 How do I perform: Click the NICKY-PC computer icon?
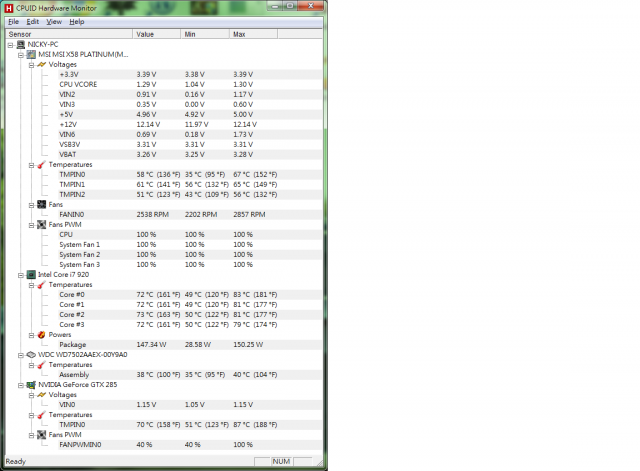point(21,44)
